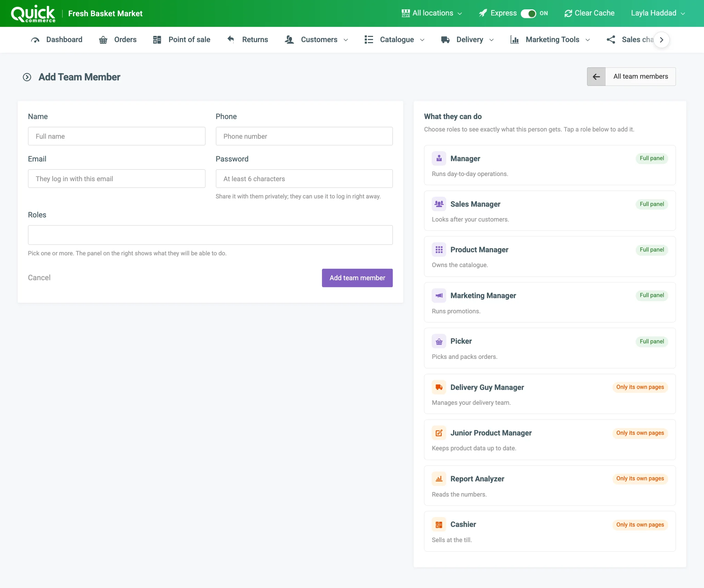Screen dimensions: 704x588
Task: Click the Orders basket icon
Action: 103,40
